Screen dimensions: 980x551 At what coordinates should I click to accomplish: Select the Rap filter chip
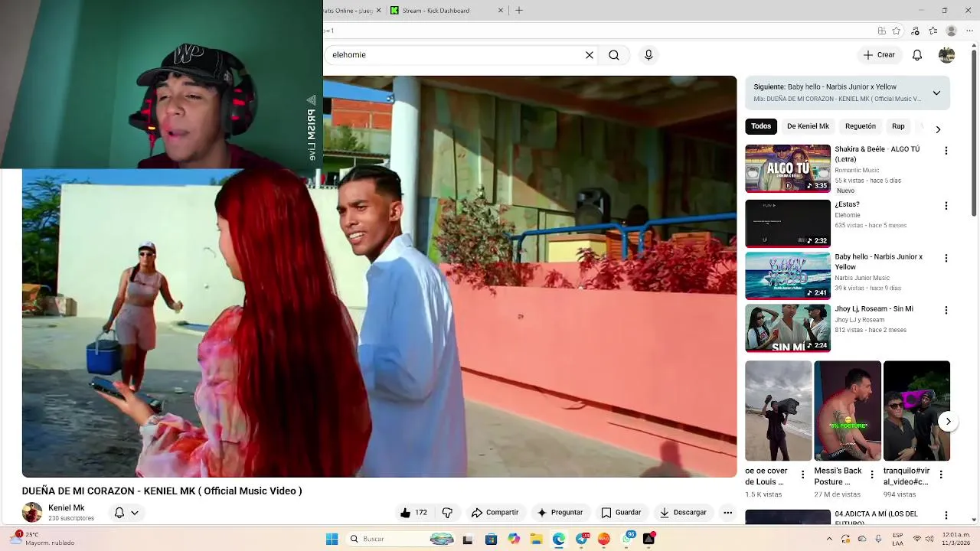(x=898, y=126)
